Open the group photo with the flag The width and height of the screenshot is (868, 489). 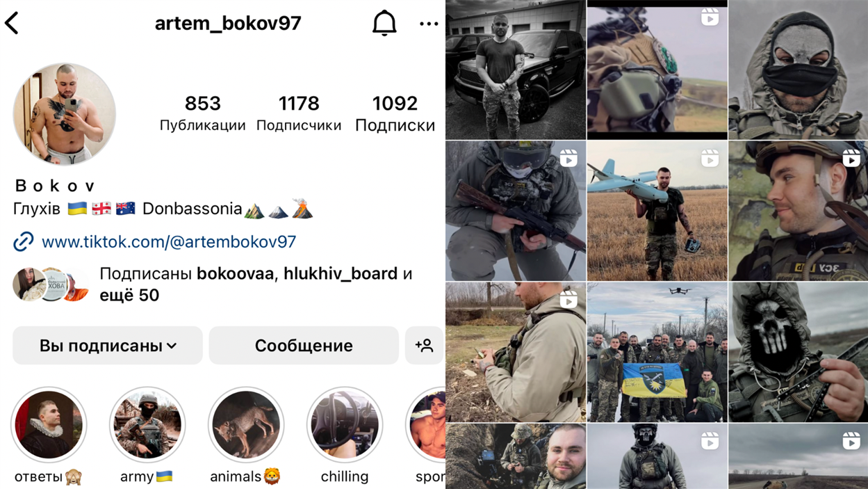coord(657,352)
